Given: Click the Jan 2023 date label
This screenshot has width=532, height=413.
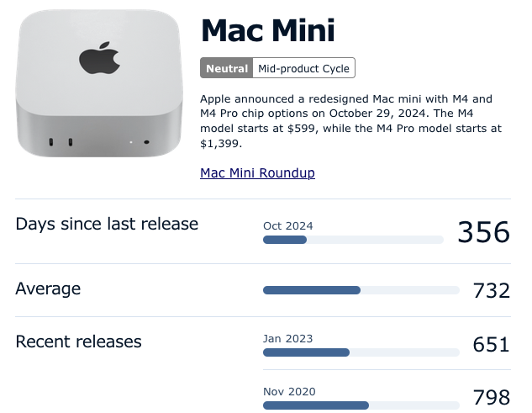Looking at the screenshot, I should [x=287, y=338].
